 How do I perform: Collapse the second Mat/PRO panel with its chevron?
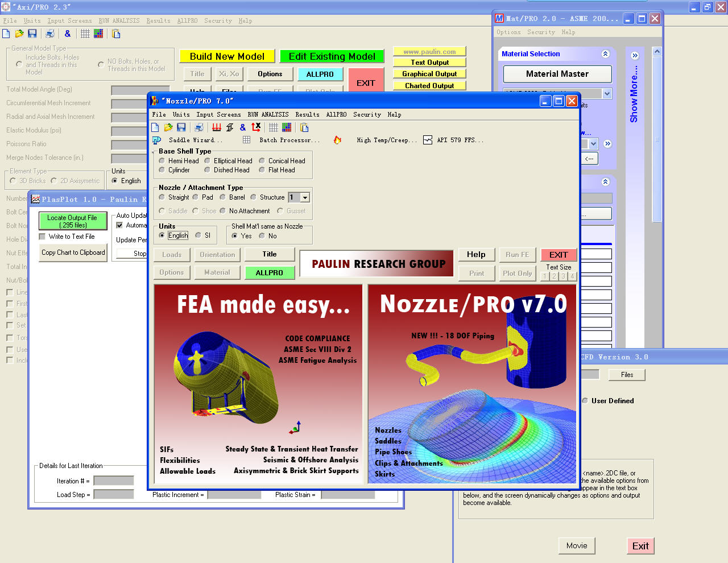point(605,182)
